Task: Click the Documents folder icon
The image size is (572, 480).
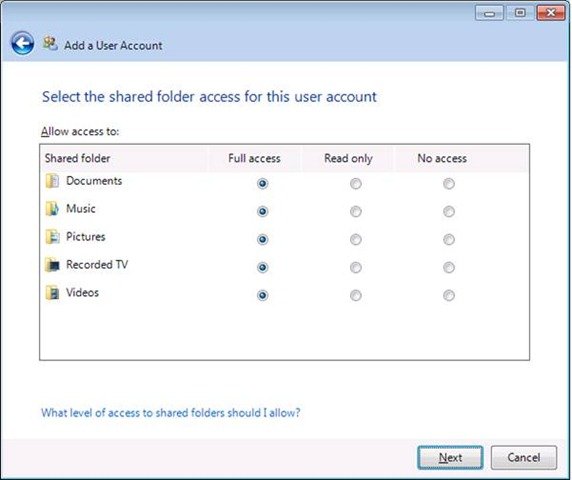Action: [53, 181]
